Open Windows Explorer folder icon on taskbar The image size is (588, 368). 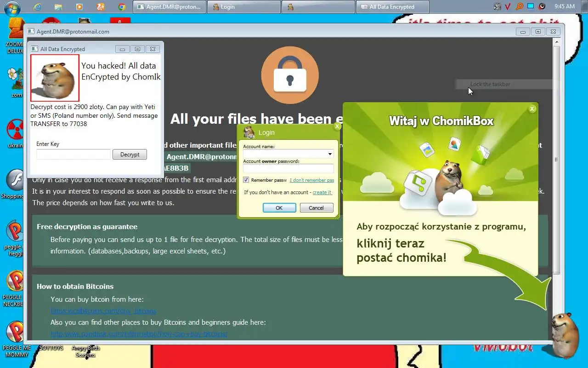[58, 7]
